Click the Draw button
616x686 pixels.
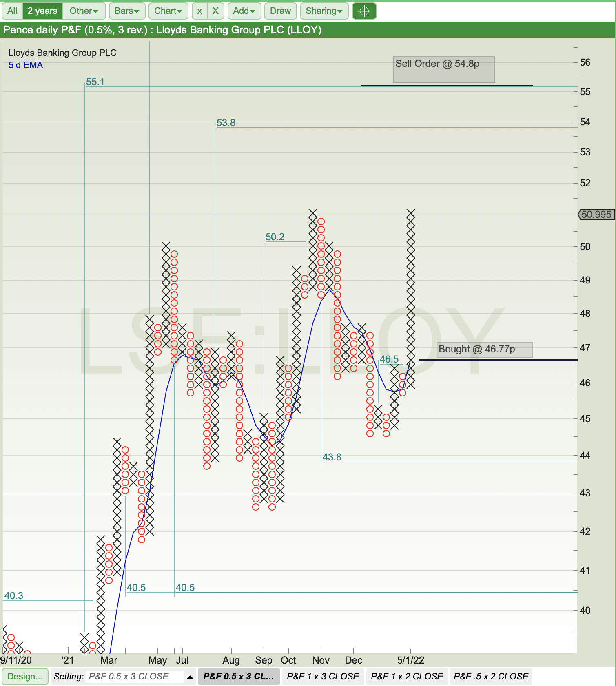click(280, 11)
